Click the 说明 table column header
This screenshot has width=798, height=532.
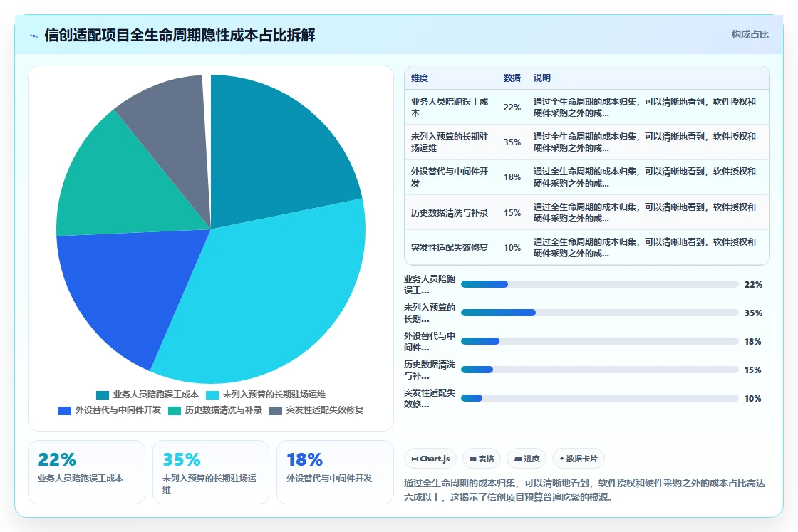click(542, 78)
